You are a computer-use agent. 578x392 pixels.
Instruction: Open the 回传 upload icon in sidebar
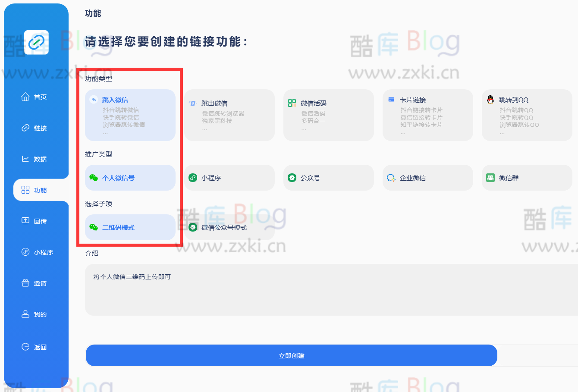[x=36, y=221]
